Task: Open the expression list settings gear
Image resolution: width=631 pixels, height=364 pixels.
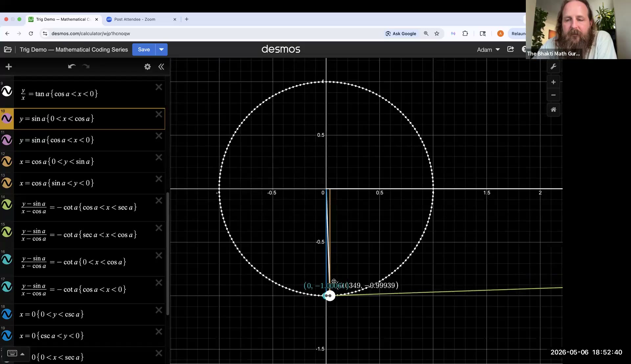Action: tap(148, 67)
